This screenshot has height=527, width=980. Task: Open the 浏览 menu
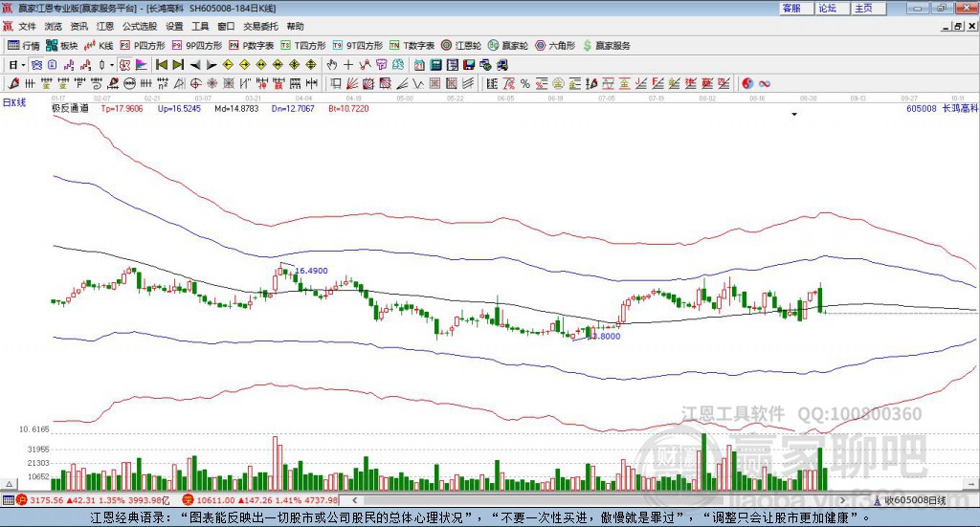[x=54, y=26]
